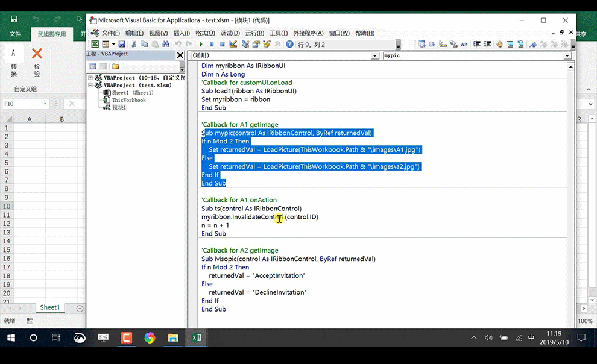
Task: Open the mypic procedure dropdown
Action: pyautogui.click(x=567, y=55)
